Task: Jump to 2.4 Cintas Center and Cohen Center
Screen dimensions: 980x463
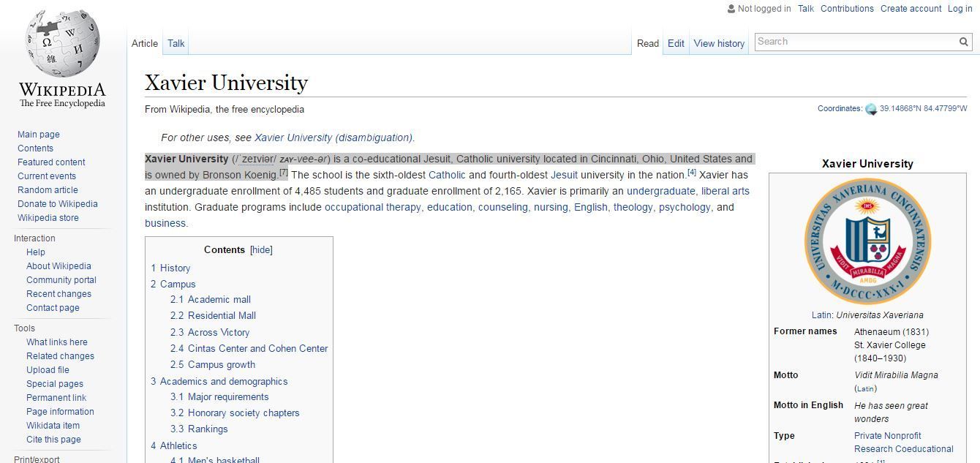Action: [249, 349]
